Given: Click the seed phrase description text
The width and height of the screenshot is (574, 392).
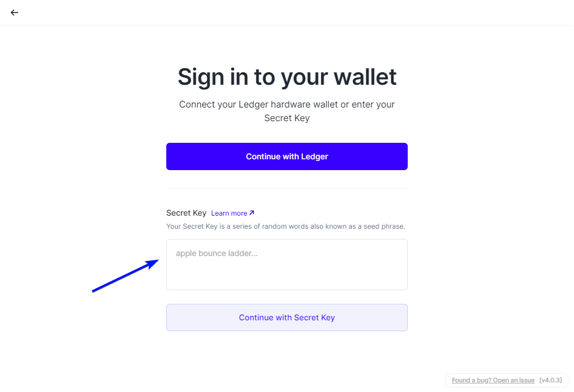Looking at the screenshot, I should pyautogui.click(x=286, y=226).
